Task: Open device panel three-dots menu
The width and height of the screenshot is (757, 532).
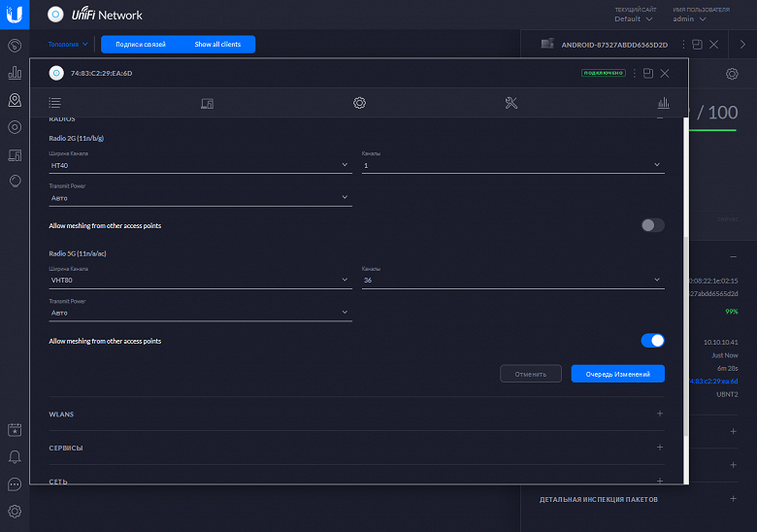Action: 635,73
